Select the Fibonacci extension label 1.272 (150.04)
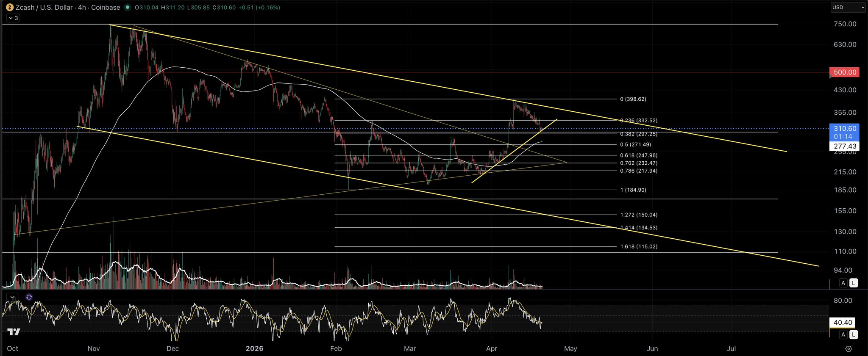This screenshot has height=356, width=868. (x=639, y=215)
